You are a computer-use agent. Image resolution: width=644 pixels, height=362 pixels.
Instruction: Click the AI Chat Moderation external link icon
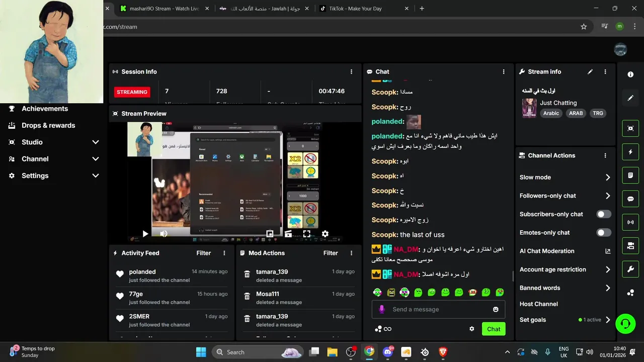coord(608,251)
